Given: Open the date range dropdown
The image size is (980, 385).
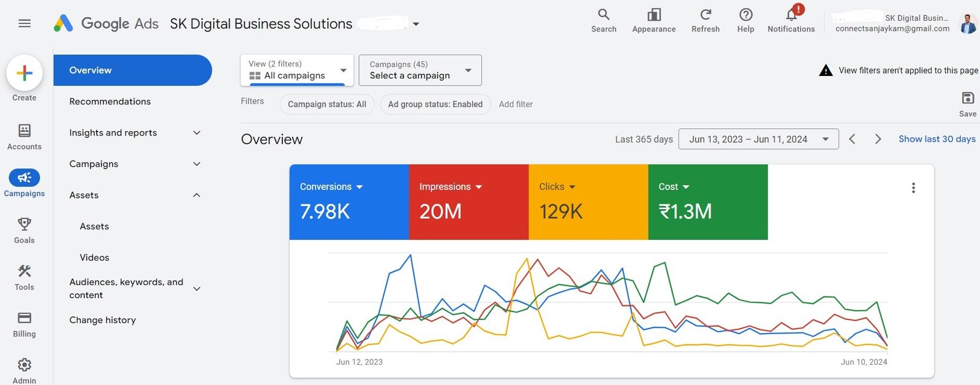Looking at the screenshot, I should 758,139.
